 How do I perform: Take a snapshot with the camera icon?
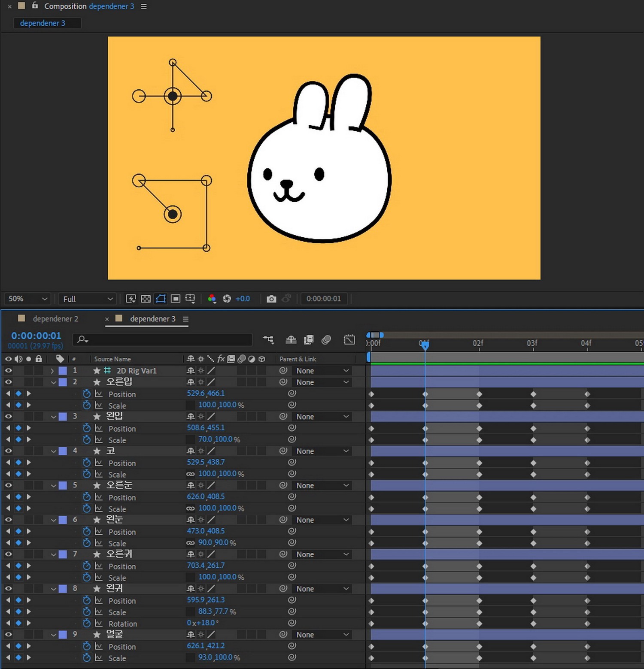pyautogui.click(x=271, y=299)
